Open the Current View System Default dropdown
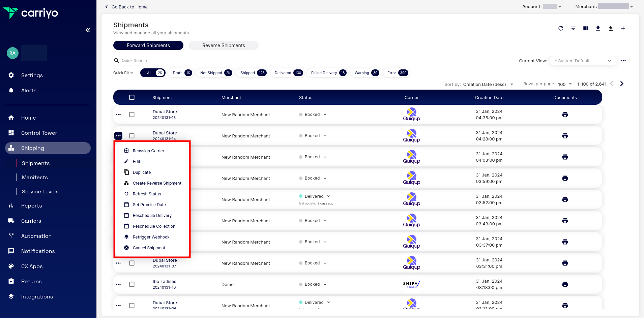Screen dimensions: 644x318 [x=583, y=61]
